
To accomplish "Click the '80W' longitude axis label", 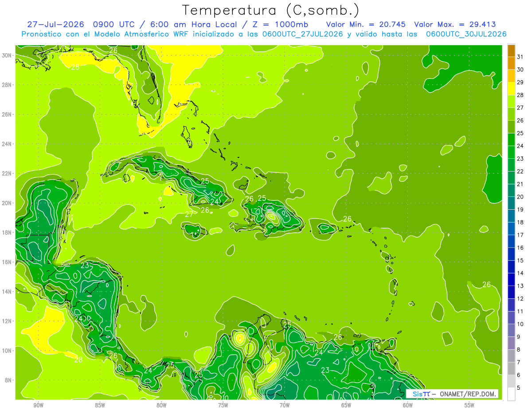I will pos(161,405).
